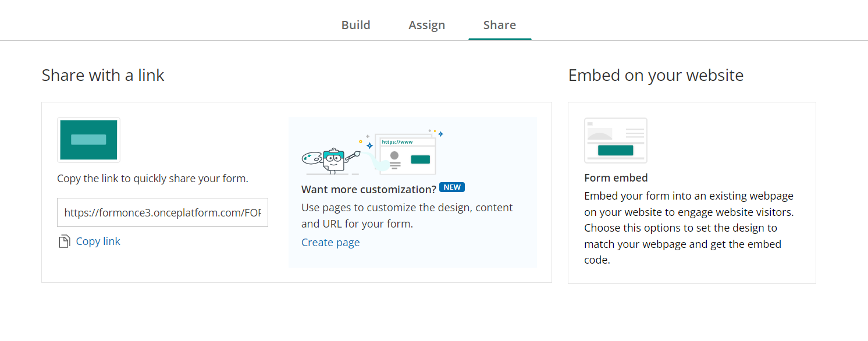Click the Copy link document icon

(65, 241)
